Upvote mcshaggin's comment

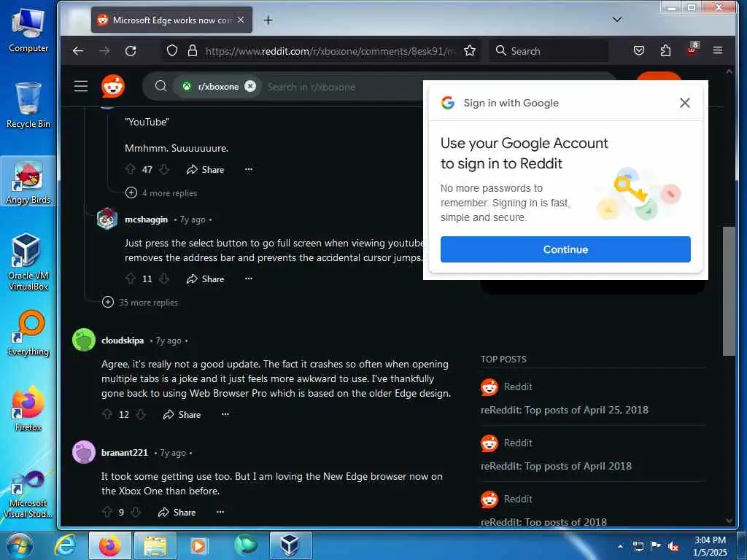point(131,279)
